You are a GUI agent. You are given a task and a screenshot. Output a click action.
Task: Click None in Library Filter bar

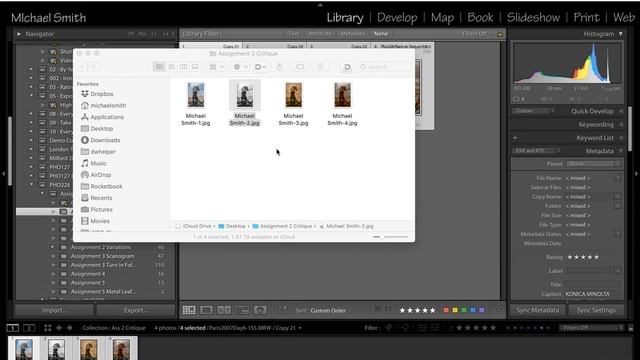click(x=380, y=34)
